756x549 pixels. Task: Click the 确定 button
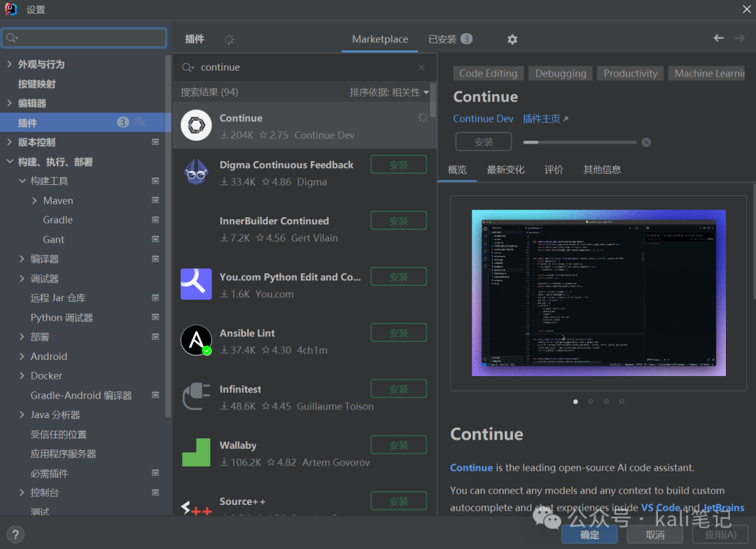click(x=589, y=534)
